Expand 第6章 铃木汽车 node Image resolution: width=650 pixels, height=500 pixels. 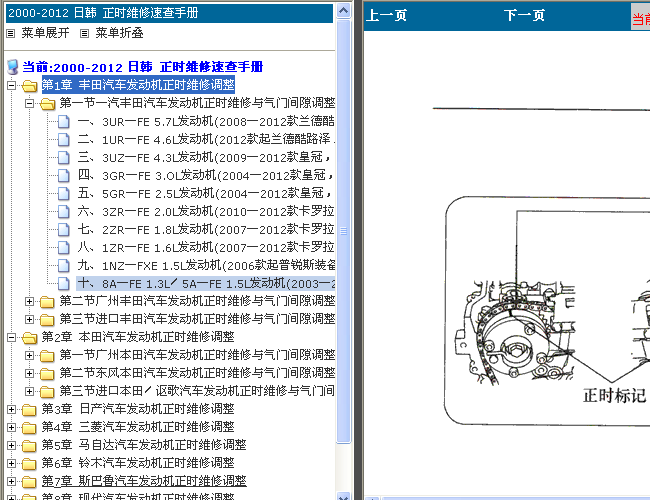coord(12,464)
